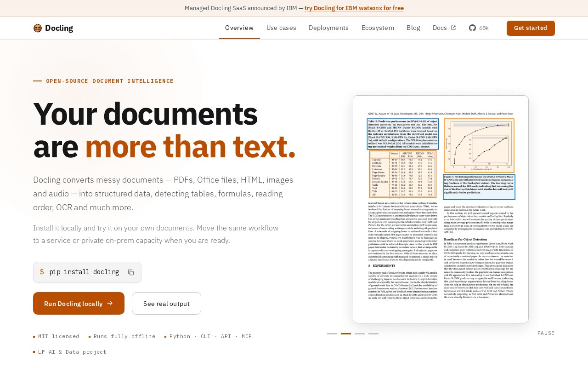The image size is (588, 368).
Task: Click the Docling brand name text
Action: (59, 28)
